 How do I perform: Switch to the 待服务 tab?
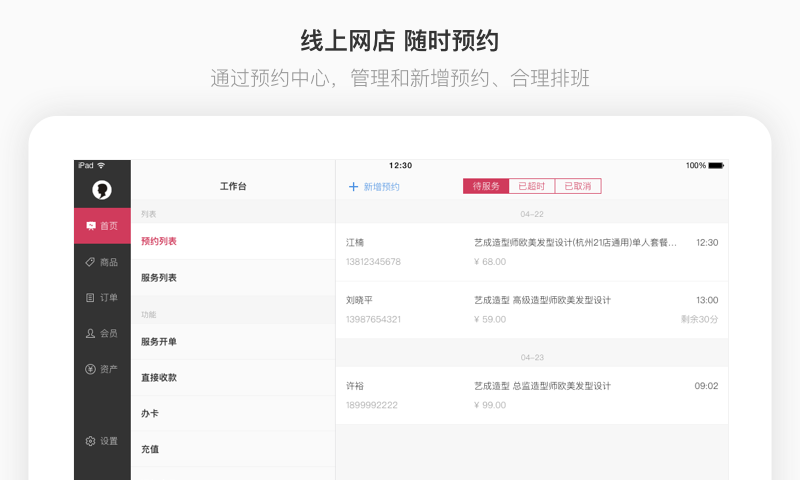(x=486, y=186)
